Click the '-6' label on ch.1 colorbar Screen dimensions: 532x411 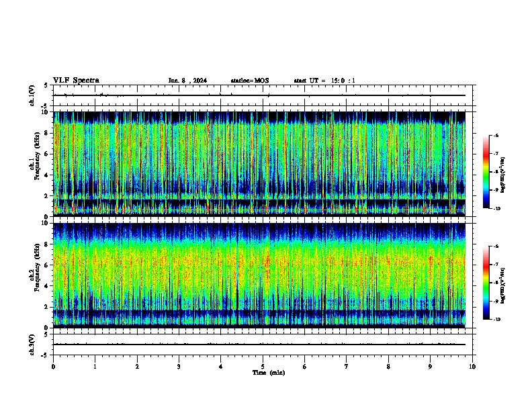[x=496, y=135]
